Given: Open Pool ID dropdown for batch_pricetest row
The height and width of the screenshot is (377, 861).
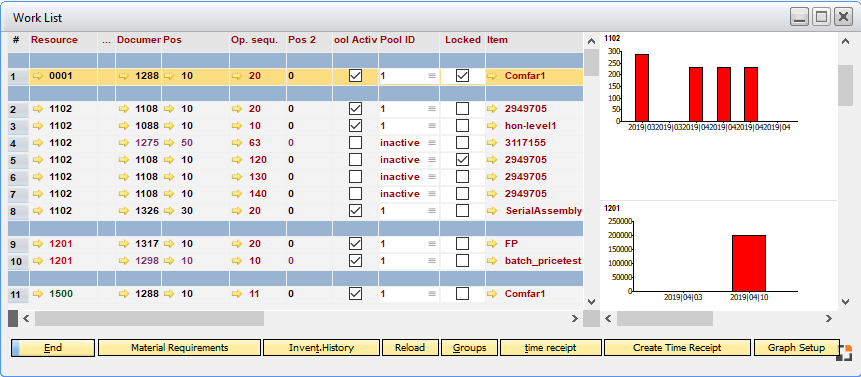Looking at the screenshot, I should [x=432, y=261].
